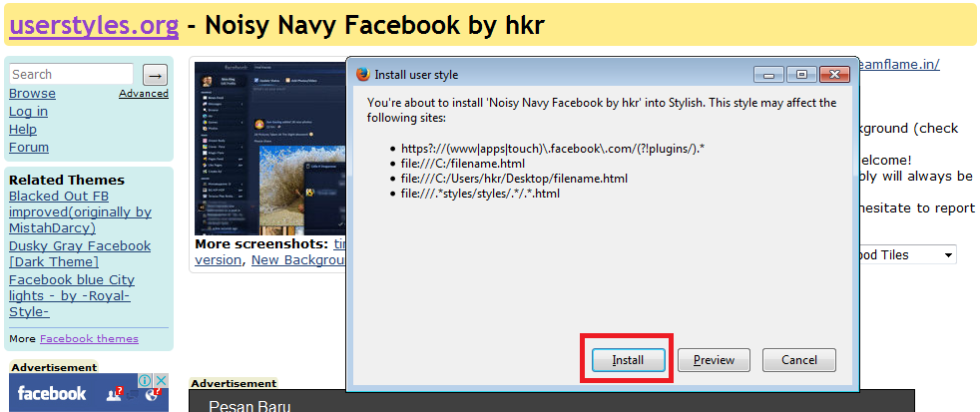Open Facebook blue City lights theme link

72,295
